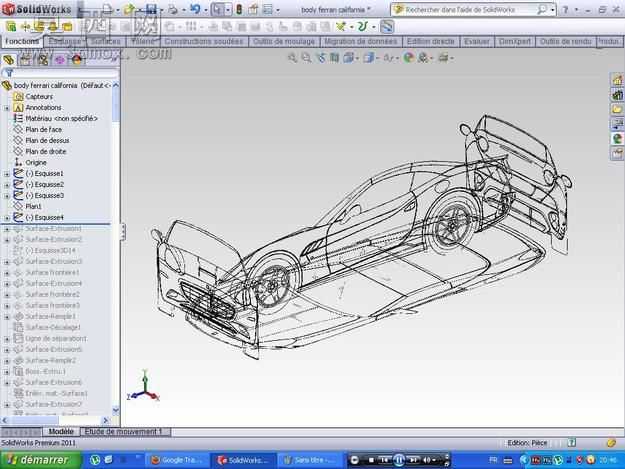The width and height of the screenshot is (625, 469).
Task: Switch to Migration de données tab
Action: point(360,41)
